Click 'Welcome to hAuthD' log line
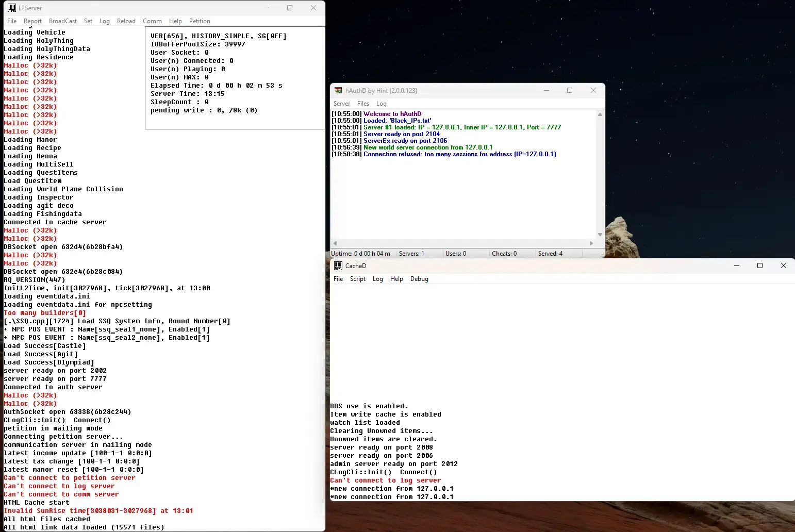The width and height of the screenshot is (795, 532). point(376,114)
